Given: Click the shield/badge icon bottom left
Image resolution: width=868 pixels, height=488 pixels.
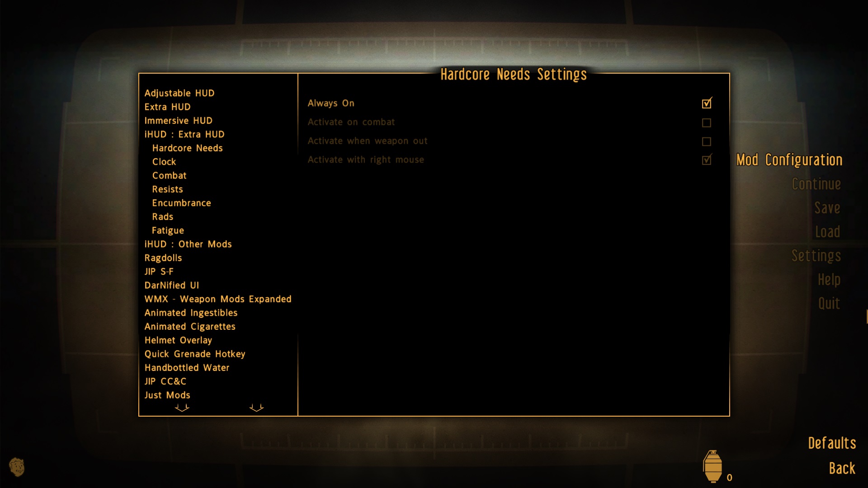Looking at the screenshot, I should (18, 466).
